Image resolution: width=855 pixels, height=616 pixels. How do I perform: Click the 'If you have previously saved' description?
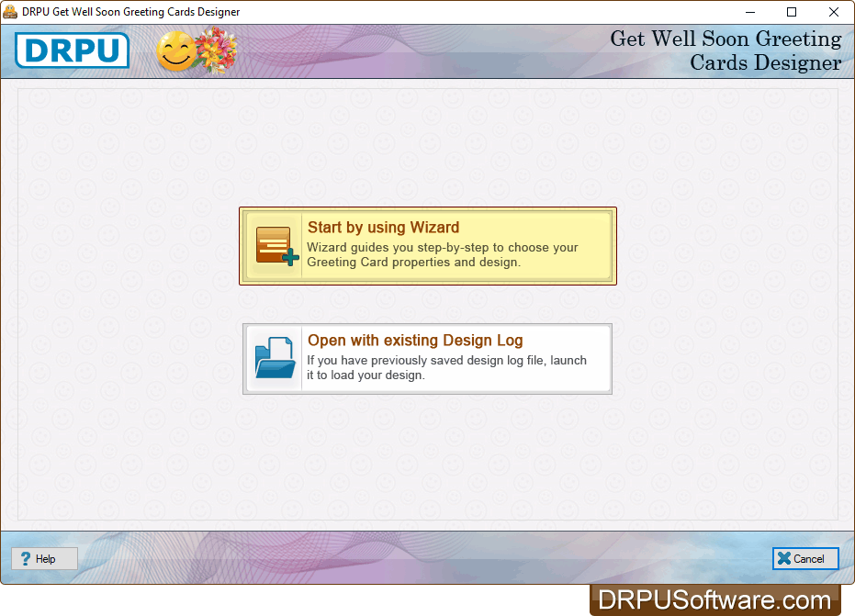(446, 367)
